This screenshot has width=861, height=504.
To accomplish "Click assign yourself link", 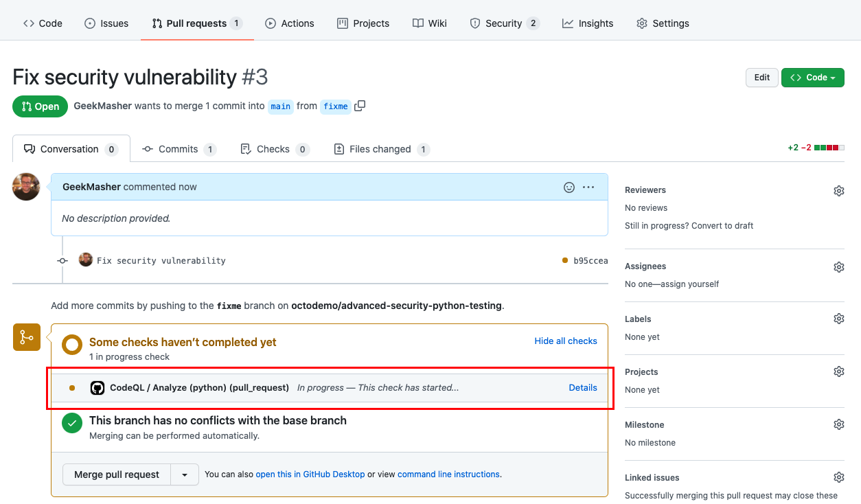I will [x=690, y=284].
